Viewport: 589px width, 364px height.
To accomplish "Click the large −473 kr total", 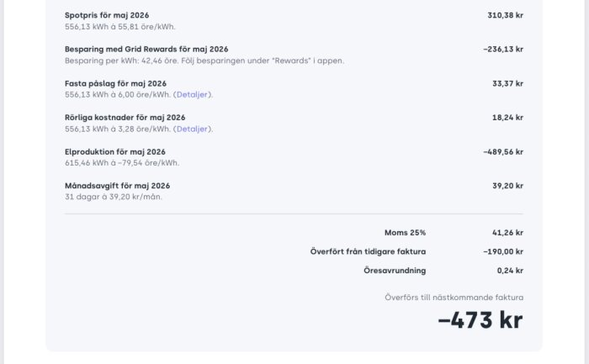I will (480, 320).
